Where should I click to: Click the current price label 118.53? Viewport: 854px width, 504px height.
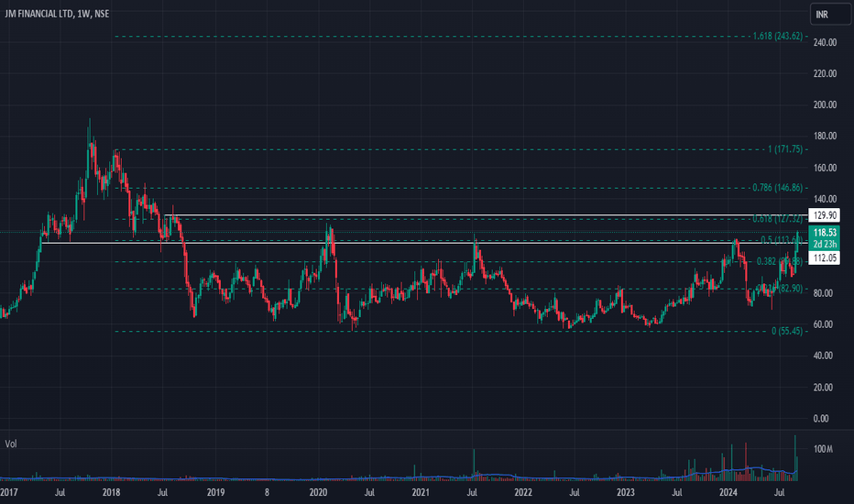(824, 233)
